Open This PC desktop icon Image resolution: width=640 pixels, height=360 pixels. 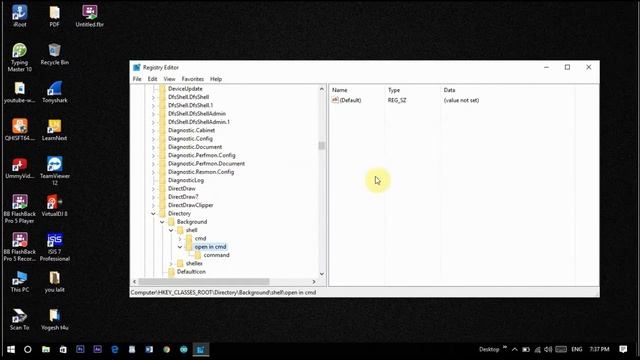tap(20, 281)
